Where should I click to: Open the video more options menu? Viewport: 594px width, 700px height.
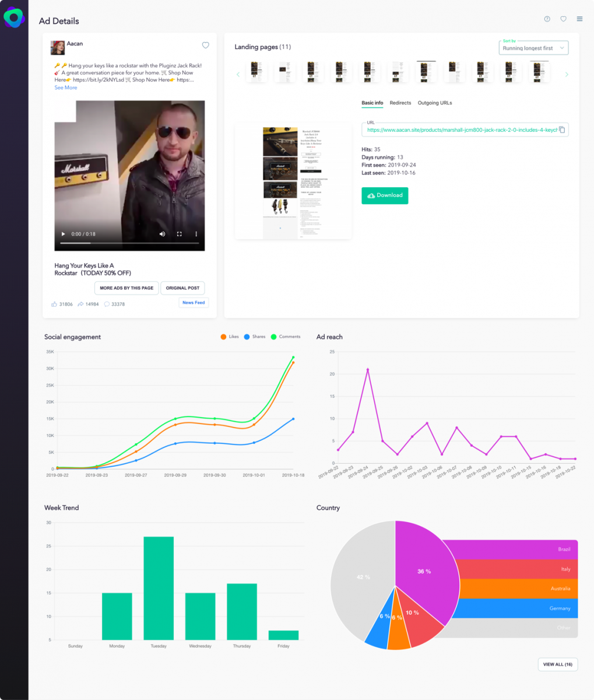[x=196, y=234]
